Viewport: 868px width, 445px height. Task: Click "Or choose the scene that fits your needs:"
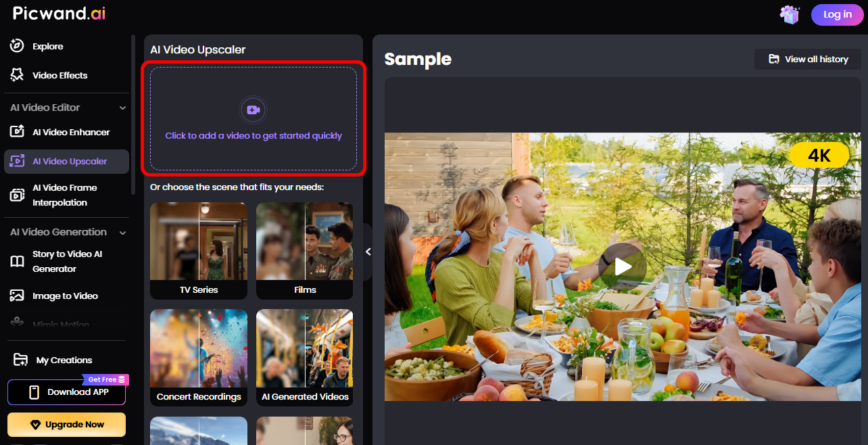237,187
